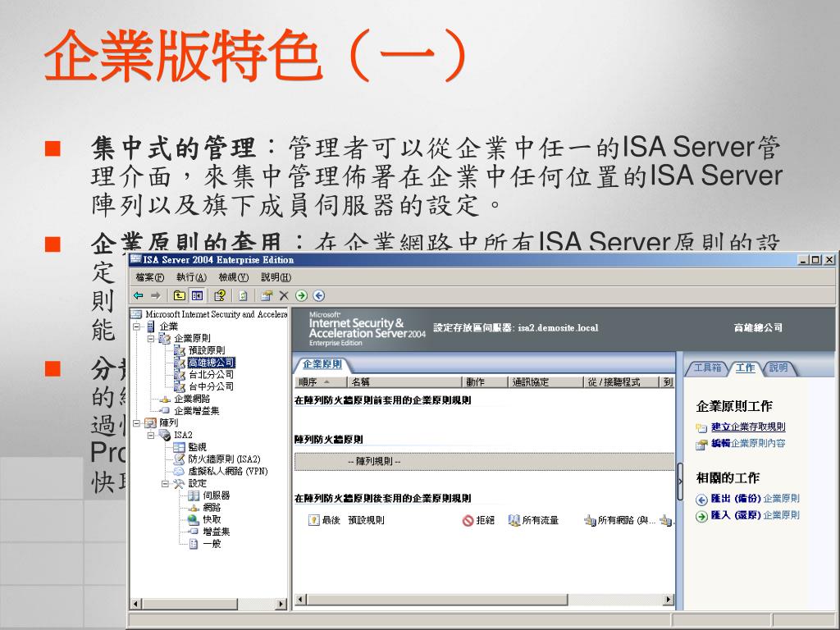
Task: Sort by the 名稱 column header
Action: pyautogui.click(x=404, y=382)
